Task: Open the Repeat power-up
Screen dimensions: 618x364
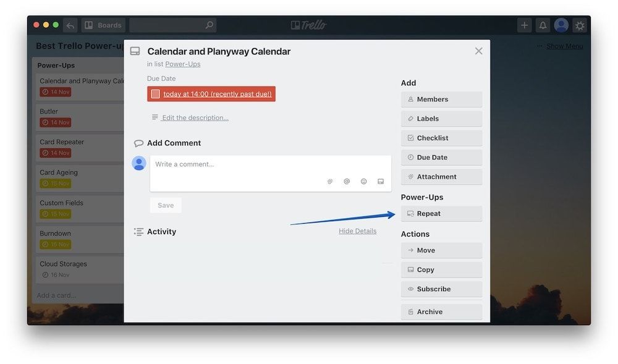Action: point(441,214)
